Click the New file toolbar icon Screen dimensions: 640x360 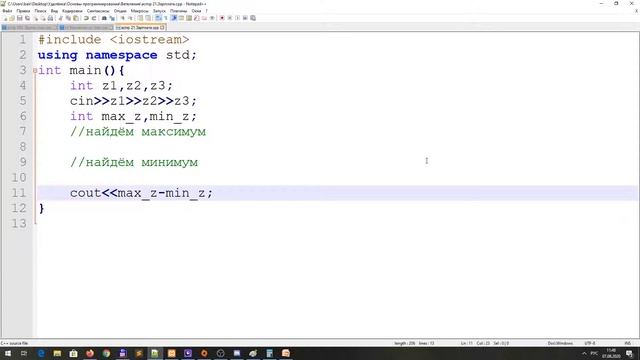(5, 18)
